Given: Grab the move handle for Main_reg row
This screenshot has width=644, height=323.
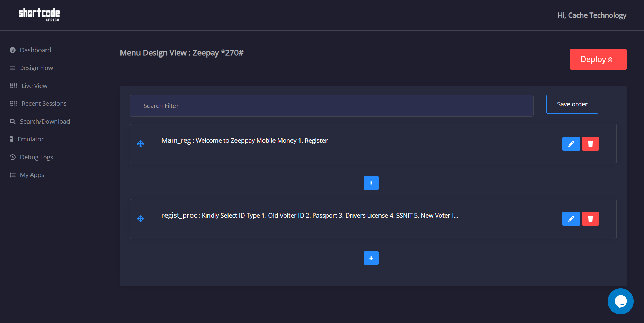Looking at the screenshot, I should (141, 144).
